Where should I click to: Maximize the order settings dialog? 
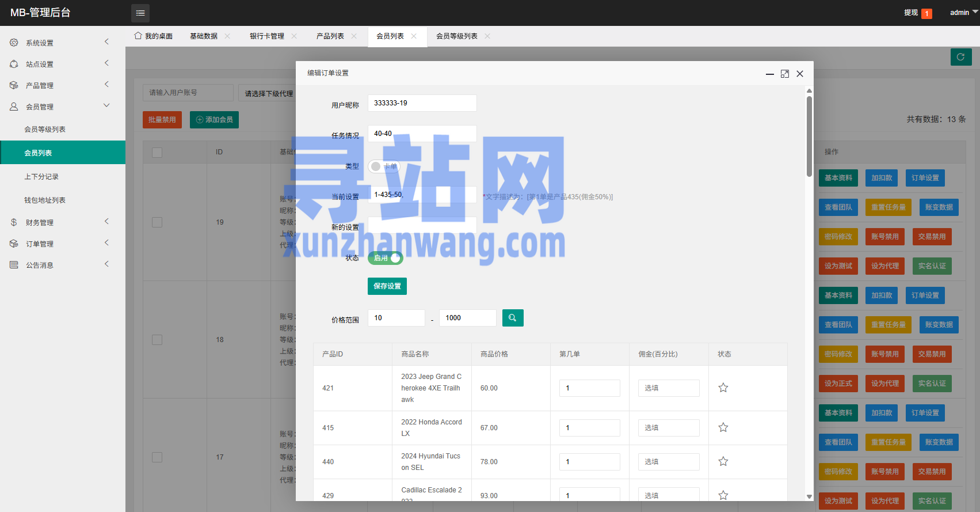785,74
